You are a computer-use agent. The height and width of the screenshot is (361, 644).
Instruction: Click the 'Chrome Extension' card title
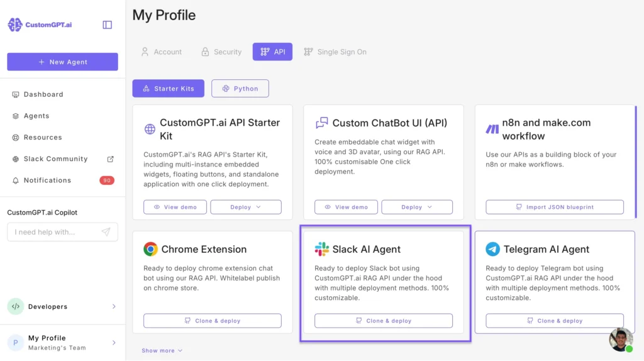(204, 249)
